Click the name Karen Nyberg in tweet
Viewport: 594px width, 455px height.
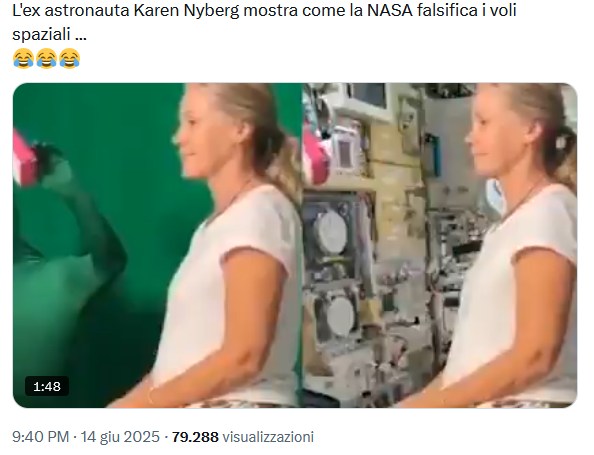click(x=186, y=10)
